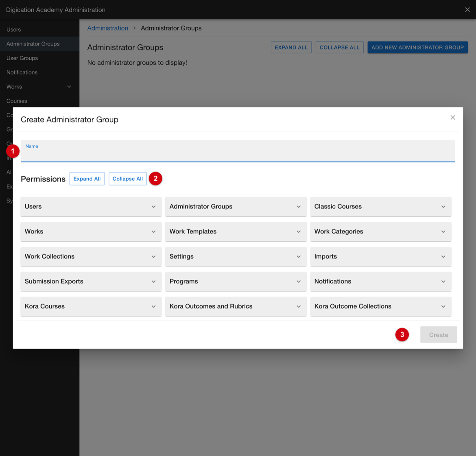The width and height of the screenshot is (476, 456).
Task: Expand the Kora Courses permission panel
Action: point(91,306)
